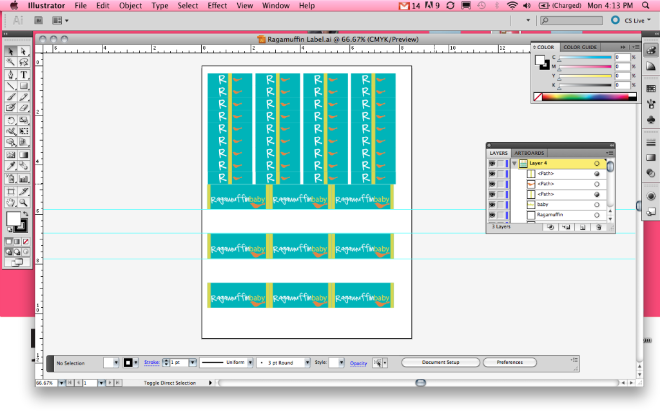This screenshot has height=413, width=660.
Task: Hide Layer 4 using its eye icon
Action: [x=492, y=163]
